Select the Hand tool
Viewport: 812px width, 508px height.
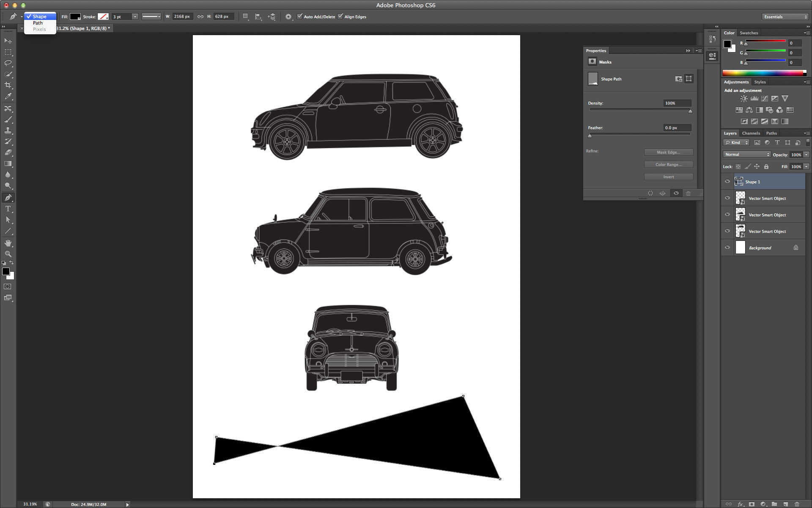pos(8,243)
